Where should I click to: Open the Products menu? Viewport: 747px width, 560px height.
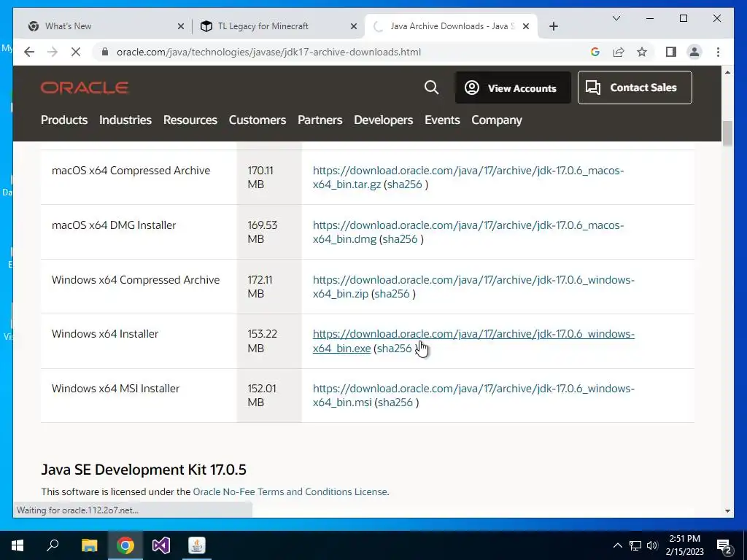click(64, 120)
